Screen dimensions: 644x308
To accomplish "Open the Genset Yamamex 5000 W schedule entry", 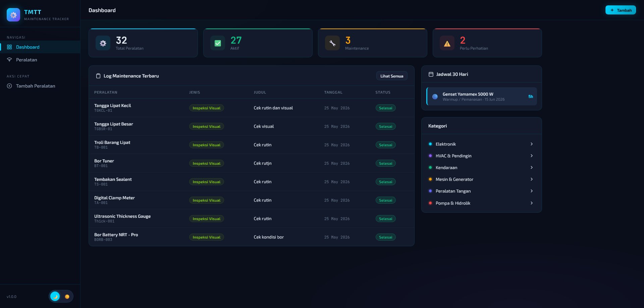I will tap(482, 97).
